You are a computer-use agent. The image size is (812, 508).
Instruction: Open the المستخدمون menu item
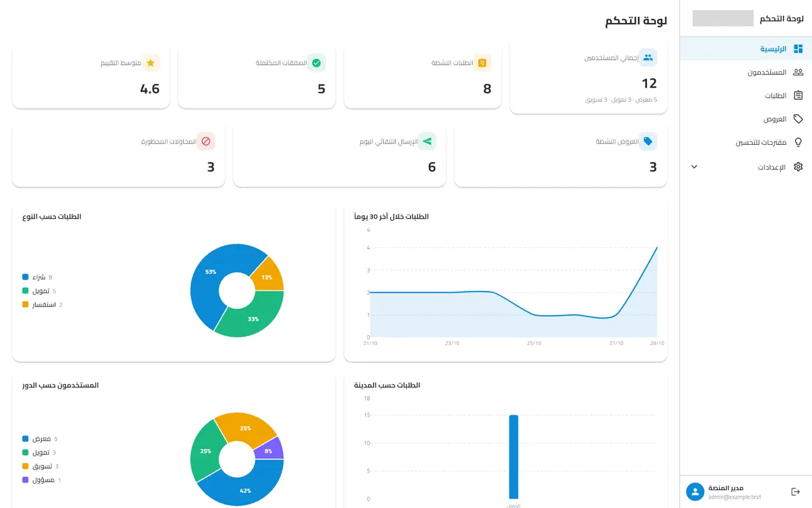746,72
